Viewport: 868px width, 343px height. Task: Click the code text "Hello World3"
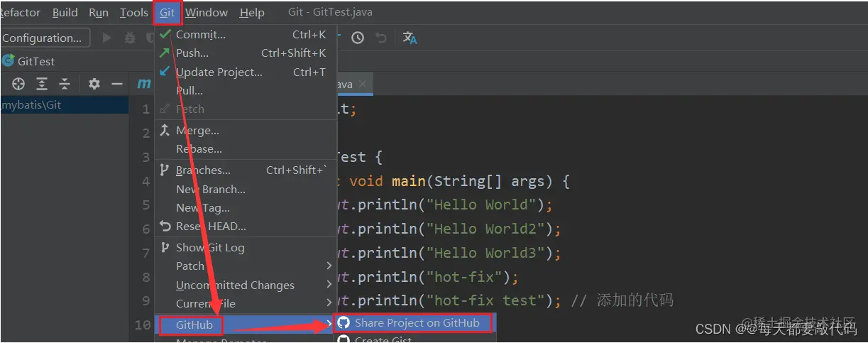489,253
